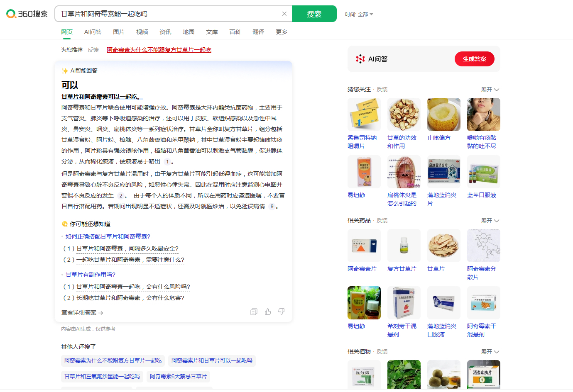
Task: Switch to the 地图 tab
Action: tap(189, 32)
